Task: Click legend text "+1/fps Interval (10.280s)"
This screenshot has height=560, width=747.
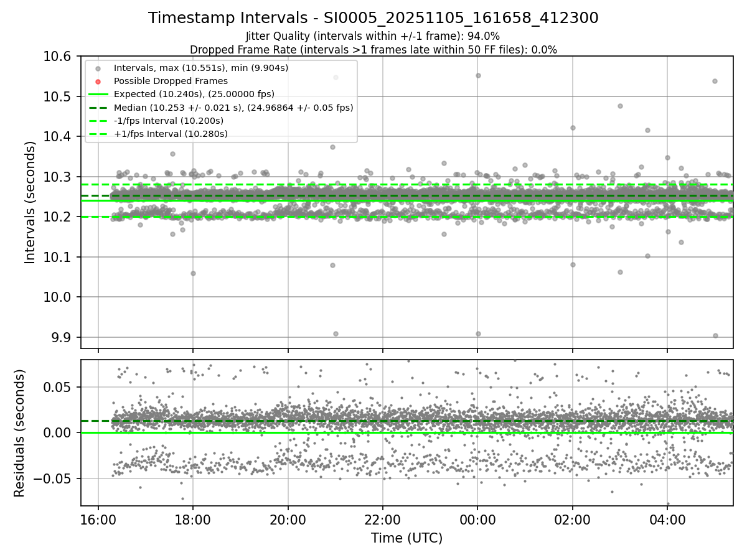Action: pos(171,134)
